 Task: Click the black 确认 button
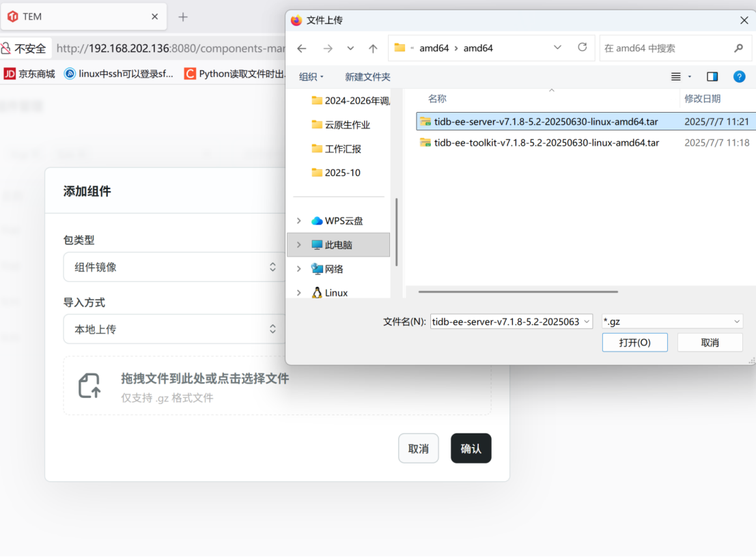tap(471, 448)
